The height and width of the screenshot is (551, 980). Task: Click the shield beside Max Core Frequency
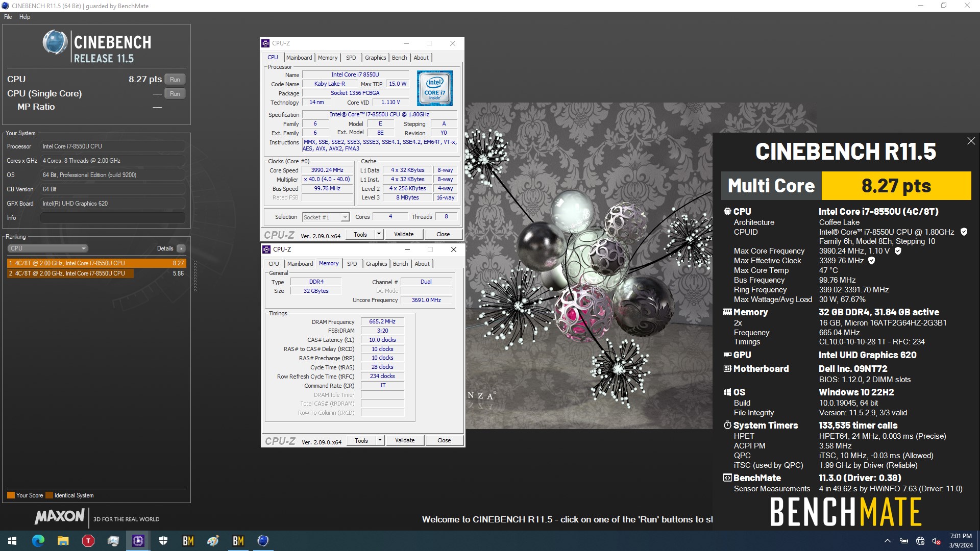(x=898, y=251)
